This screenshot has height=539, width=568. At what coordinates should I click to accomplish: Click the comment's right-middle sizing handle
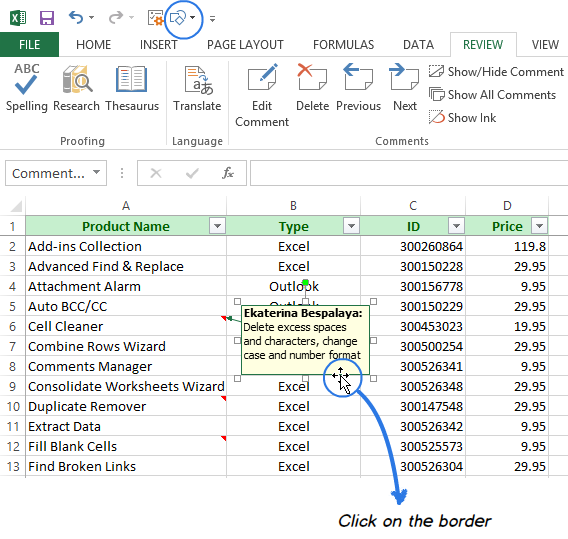[x=373, y=340]
